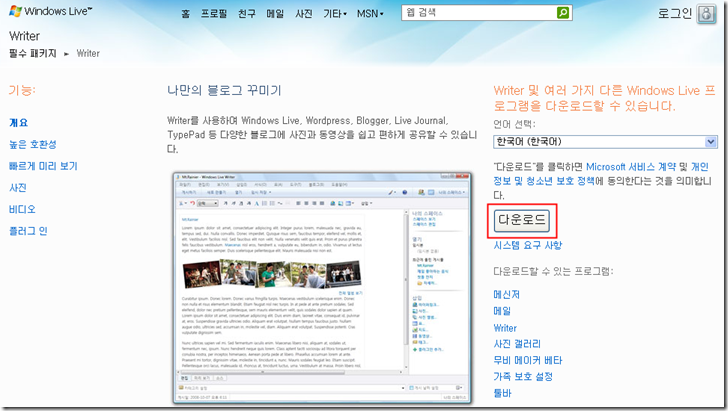This screenshot has height=411, width=728.
Task: Open the 플러그 인 feature link
Action: [x=28, y=231]
